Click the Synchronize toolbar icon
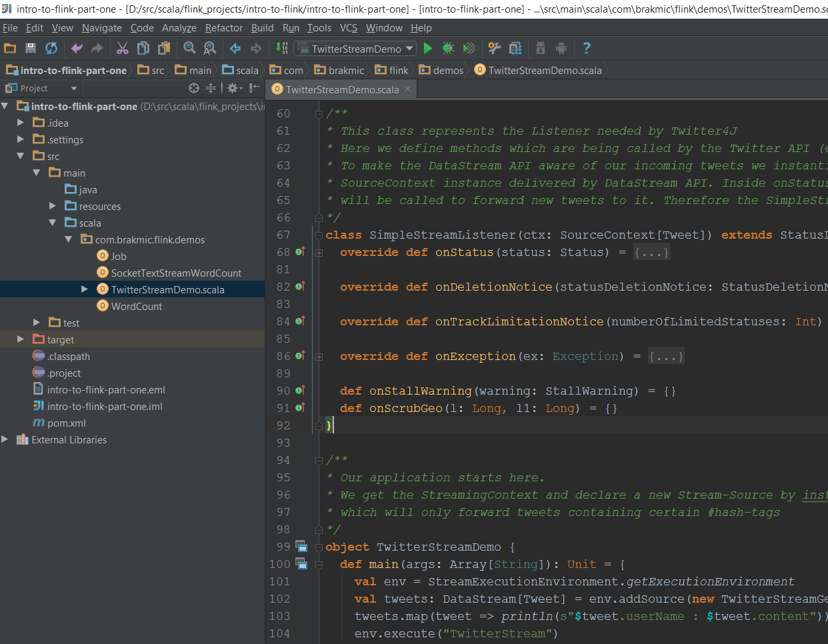The height and width of the screenshot is (644, 828). pos(51,48)
